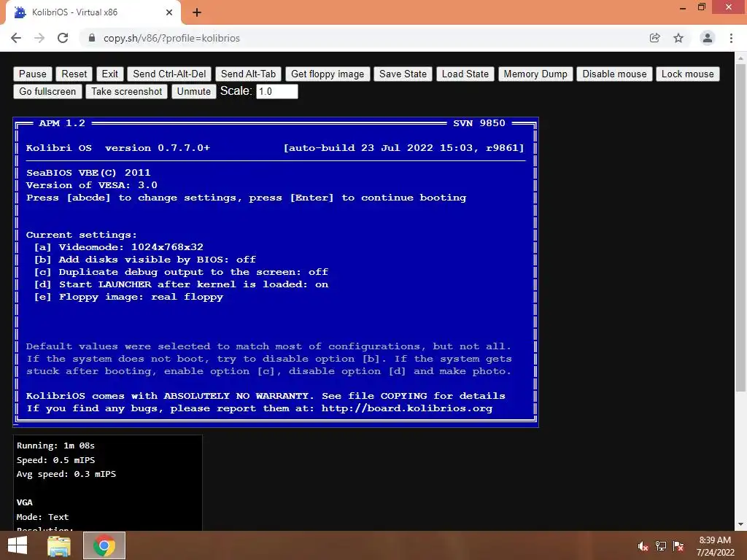This screenshot has height=560, width=747.
Task: Click 'http://board.kolibrios.org' text
Action: pyautogui.click(x=407, y=408)
